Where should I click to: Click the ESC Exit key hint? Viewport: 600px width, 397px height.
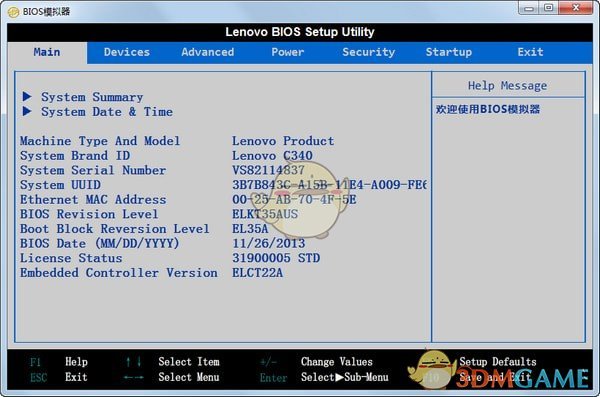(x=59, y=377)
